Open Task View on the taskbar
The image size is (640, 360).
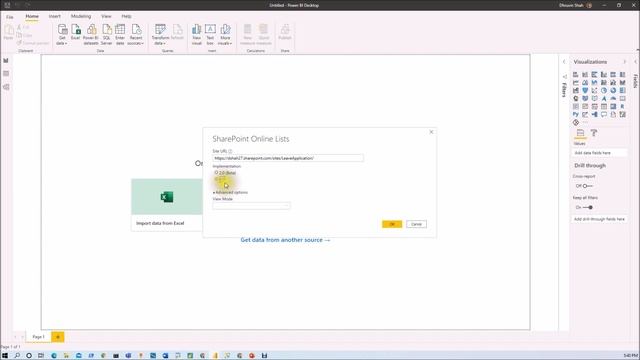41,356
